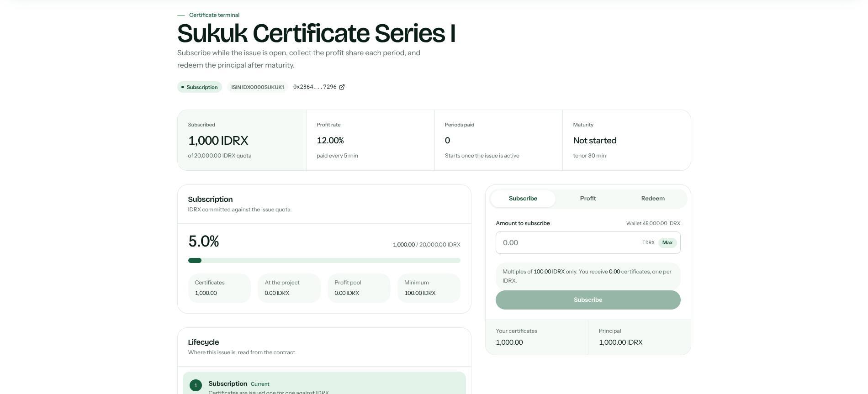The height and width of the screenshot is (394, 868).
Task: Click 'IDRX committed against the issue quota' text
Action: point(240,210)
